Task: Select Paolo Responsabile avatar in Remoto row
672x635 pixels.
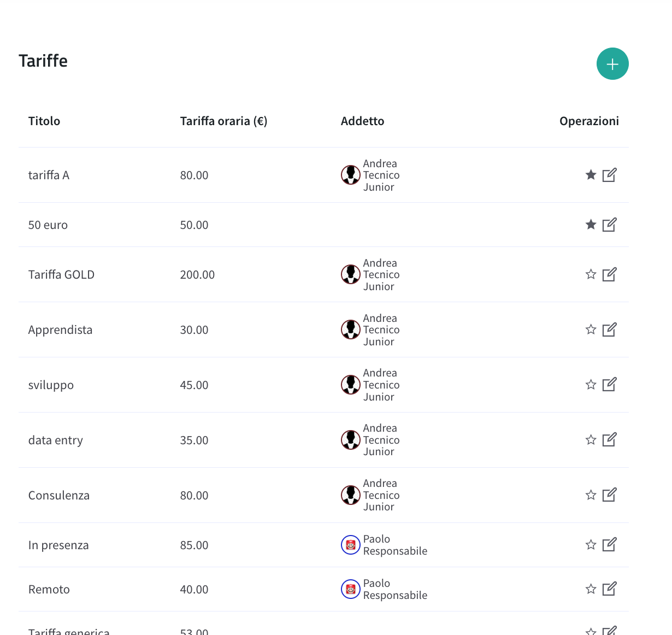Action: (x=351, y=589)
